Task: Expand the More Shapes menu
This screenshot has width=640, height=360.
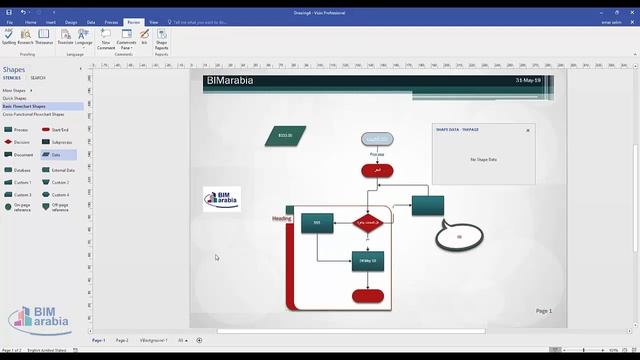Action: (17, 91)
